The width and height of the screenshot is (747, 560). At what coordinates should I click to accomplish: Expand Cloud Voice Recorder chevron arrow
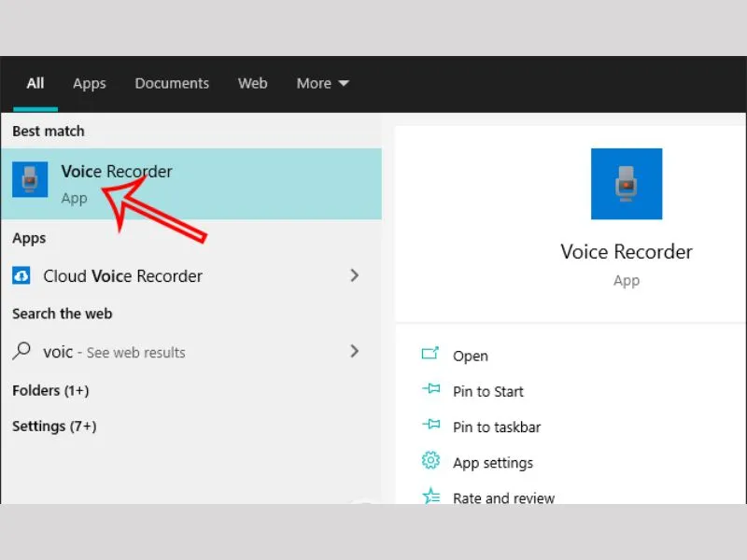(x=355, y=275)
